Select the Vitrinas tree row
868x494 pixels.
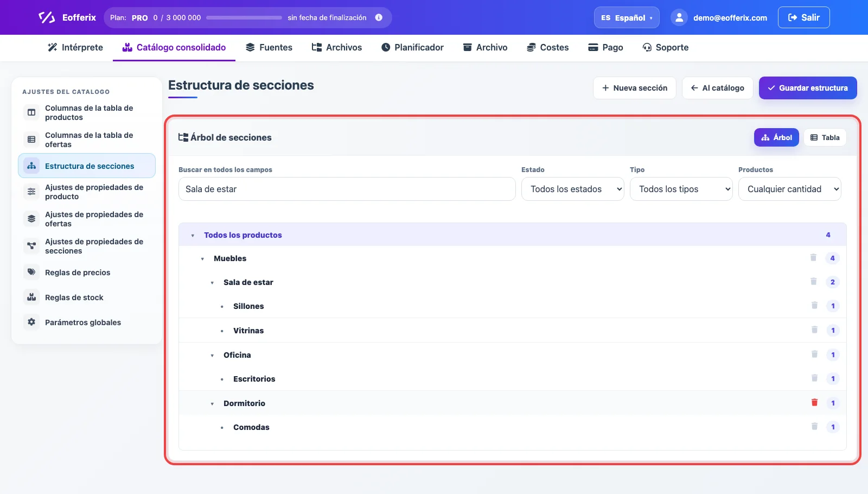[512, 330]
